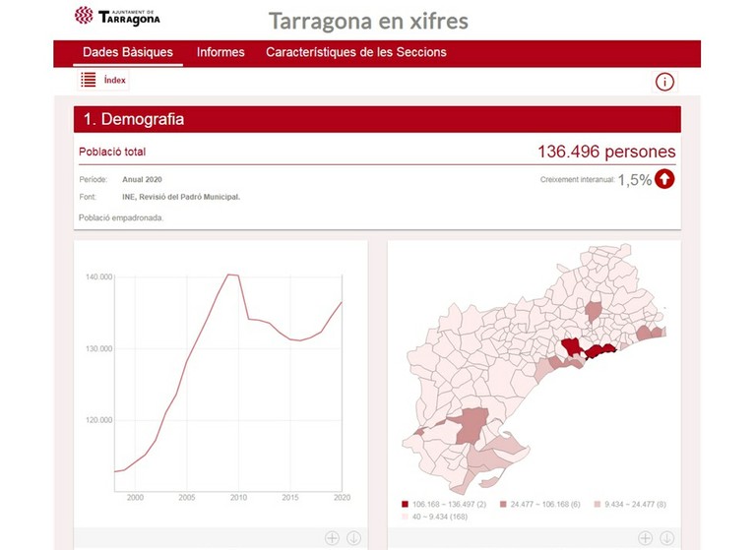The height and width of the screenshot is (550, 756).
Task: Click the population line chart peak
Action: 231,275
